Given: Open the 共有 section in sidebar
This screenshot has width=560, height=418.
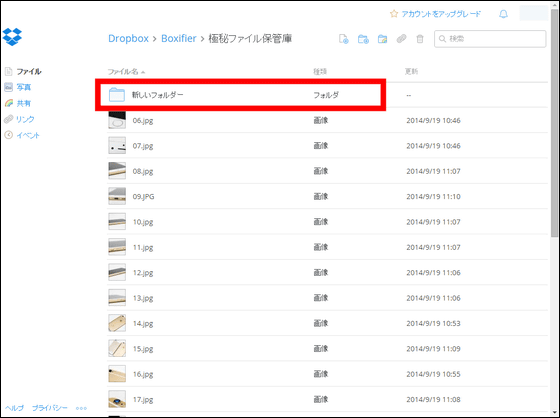Looking at the screenshot, I should click(24, 103).
